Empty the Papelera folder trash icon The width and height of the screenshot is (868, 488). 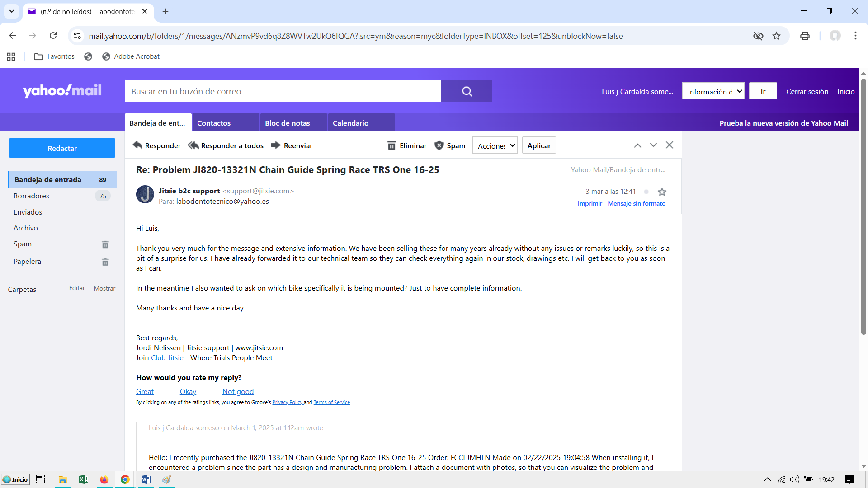coord(105,262)
